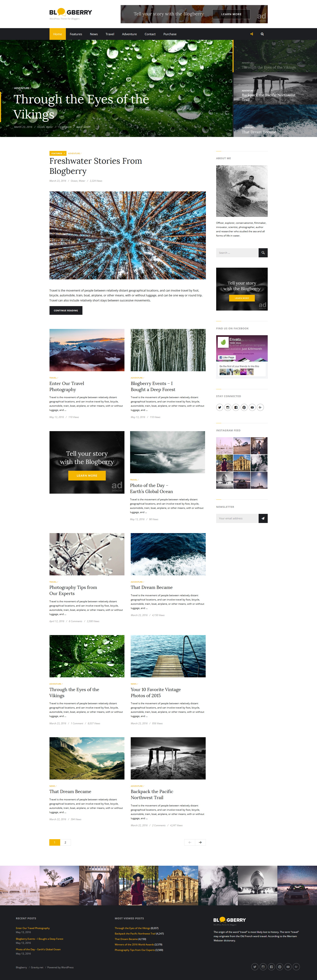Open the Pinterest icon under Stay Connected
Image resolution: width=317 pixels, height=980 pixels.
[244, 407]
